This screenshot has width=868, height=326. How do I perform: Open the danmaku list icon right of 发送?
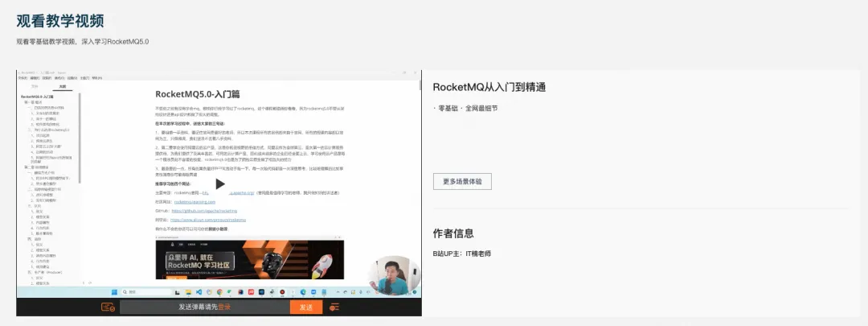pyautogui.click(x=334, y=307)
